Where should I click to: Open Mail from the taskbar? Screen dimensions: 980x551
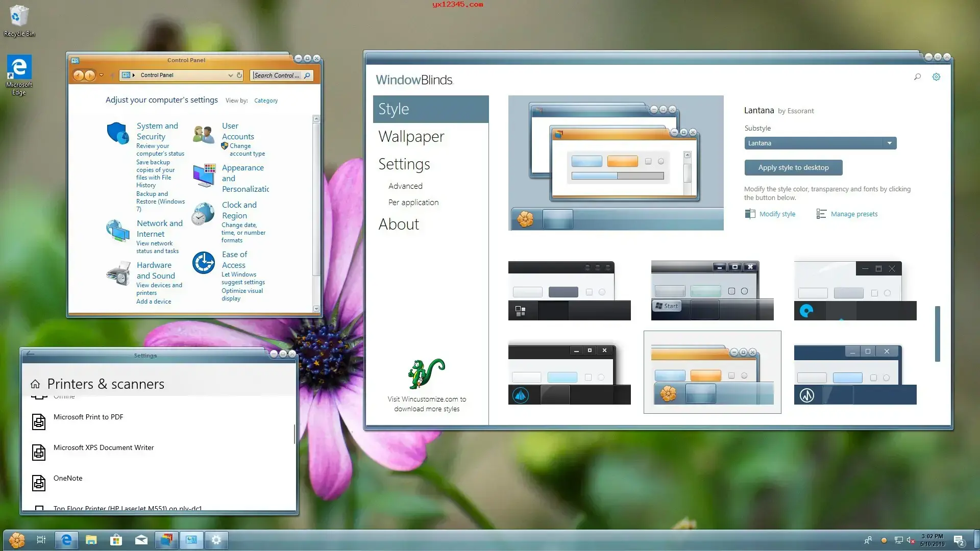141,540
